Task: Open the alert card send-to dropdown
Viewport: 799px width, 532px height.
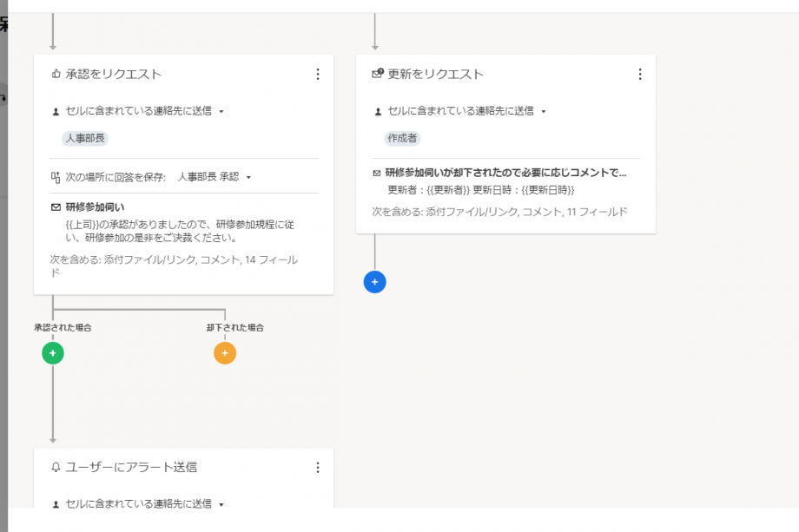Action: pos(220,502)
